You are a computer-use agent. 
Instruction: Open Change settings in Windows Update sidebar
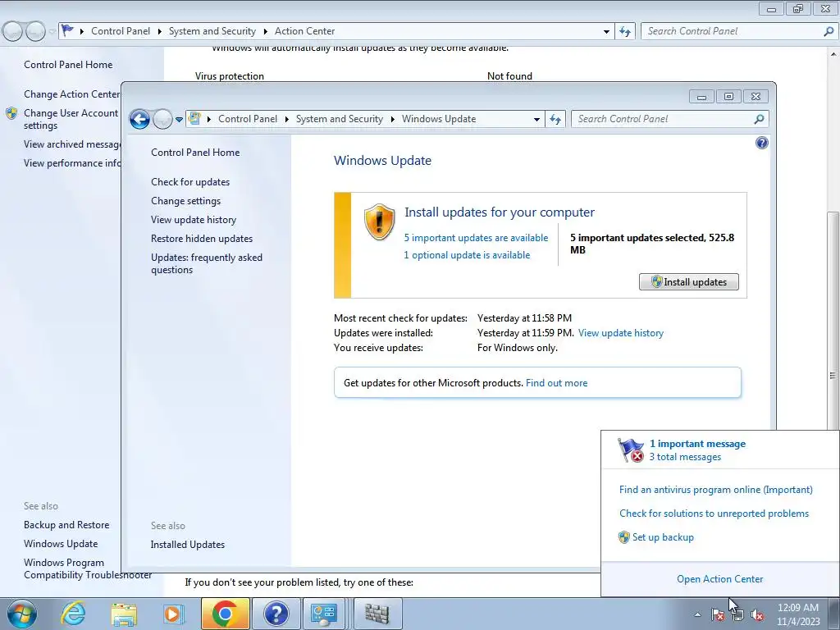click(185, 201)
